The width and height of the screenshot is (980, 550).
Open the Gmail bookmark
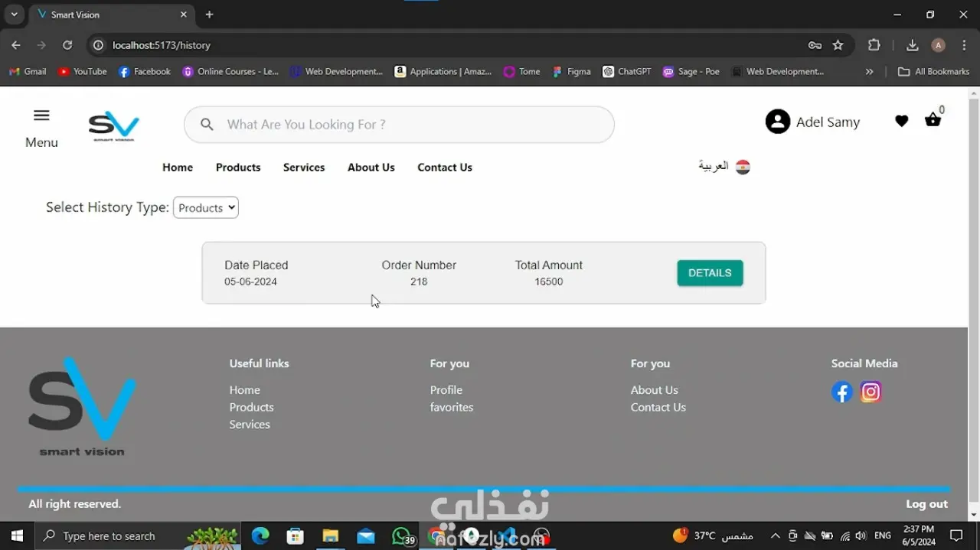(28, 71)
